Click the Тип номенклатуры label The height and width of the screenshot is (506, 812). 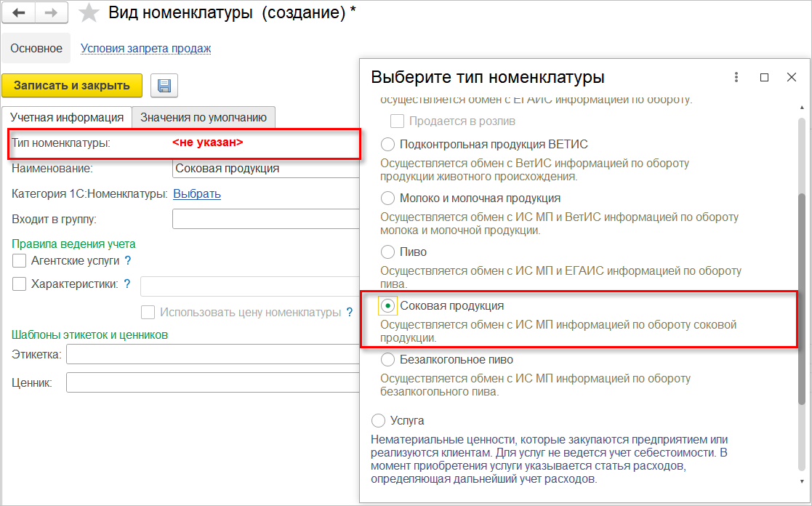[61, 143]
